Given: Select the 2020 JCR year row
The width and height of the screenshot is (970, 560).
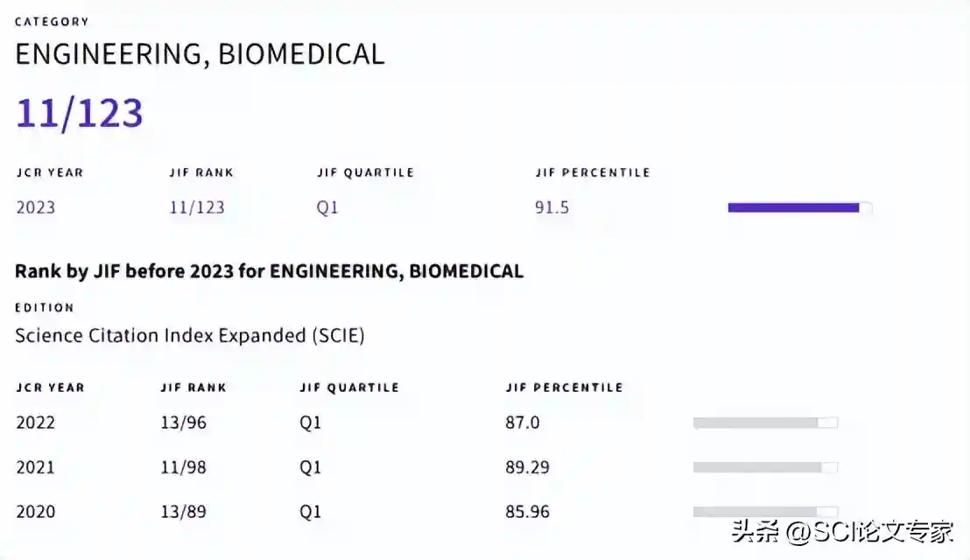Looking at the screenshot, I should coord(36,511).
